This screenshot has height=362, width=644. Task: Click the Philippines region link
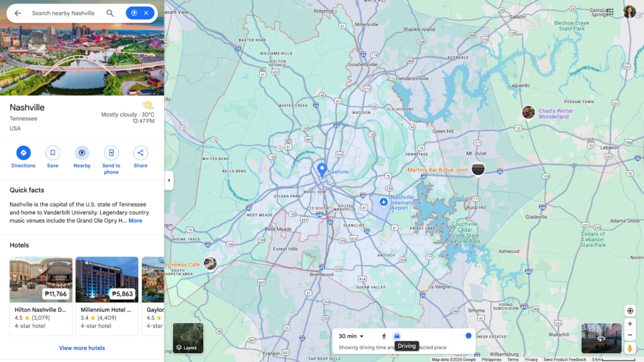pyautogui.click(x=491, y=359)
